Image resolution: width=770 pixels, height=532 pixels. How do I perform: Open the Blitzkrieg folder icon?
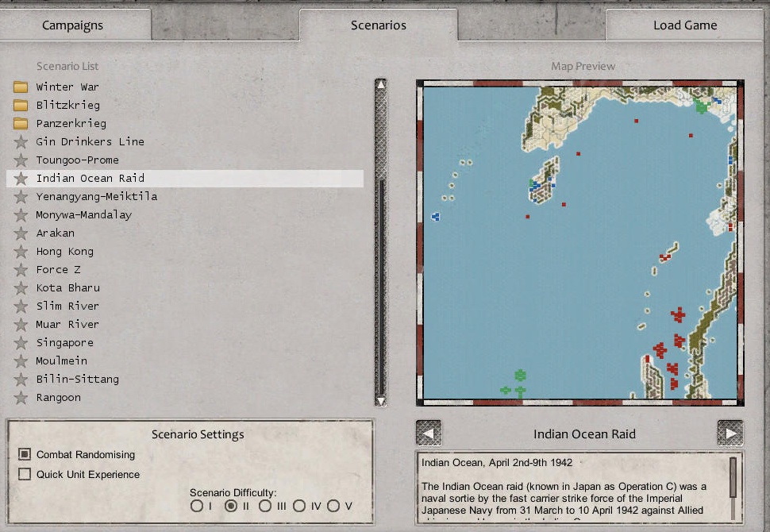21,106
